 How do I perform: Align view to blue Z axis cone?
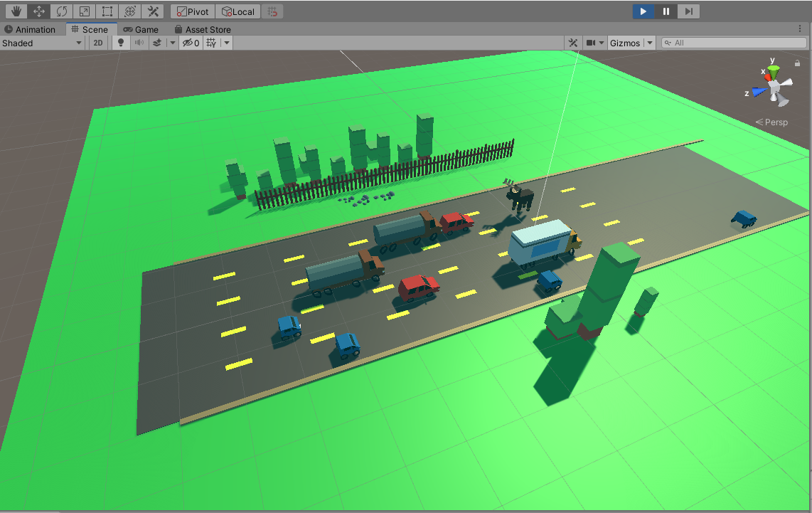pyautogui.click(x=759, y=92)
